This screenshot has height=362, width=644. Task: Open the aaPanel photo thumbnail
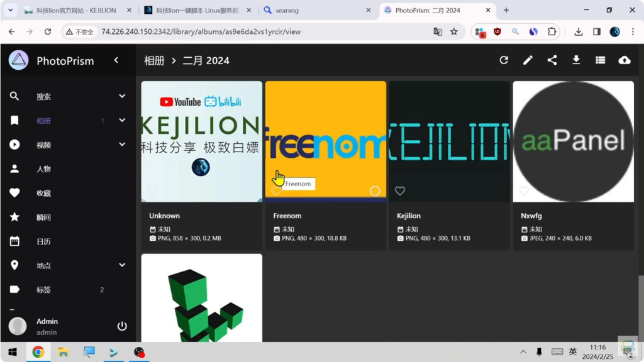(x=573, y=141)
